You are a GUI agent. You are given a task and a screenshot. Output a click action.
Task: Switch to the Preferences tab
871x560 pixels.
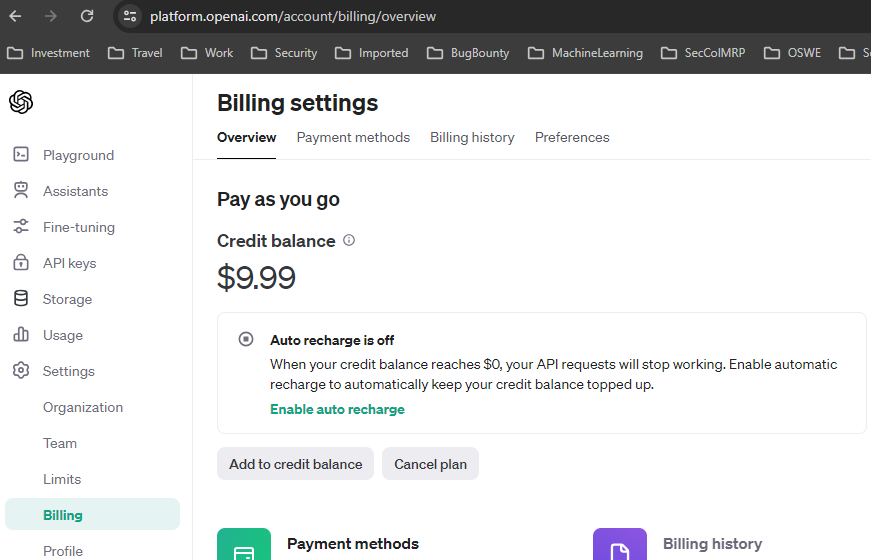click(572, 137)
